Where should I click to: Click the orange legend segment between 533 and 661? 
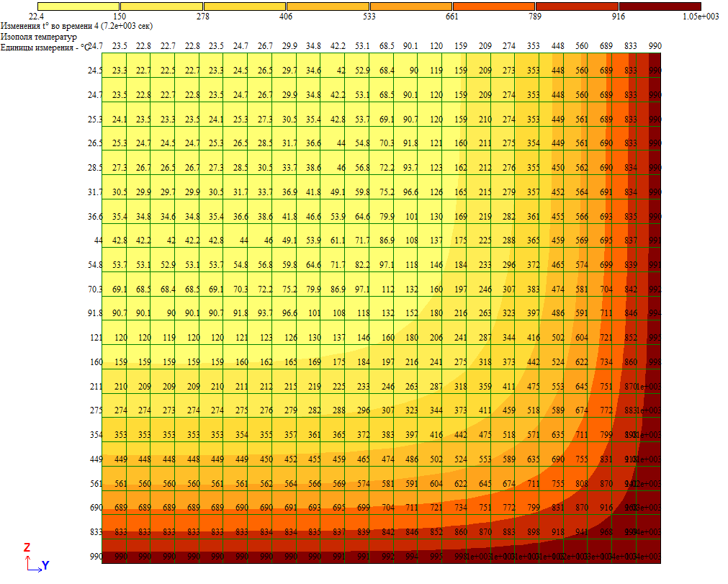pos(410,6)
